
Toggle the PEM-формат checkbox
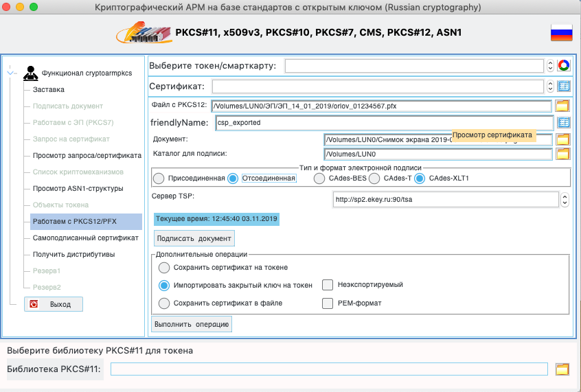tap(328, 303)
